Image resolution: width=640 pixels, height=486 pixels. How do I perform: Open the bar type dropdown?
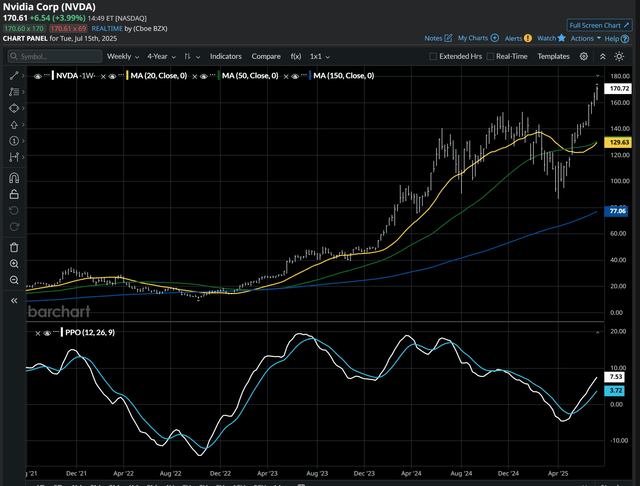[x=192, y=56]
